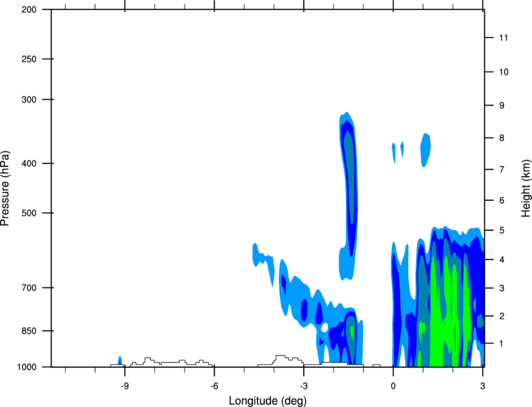
Task: Select the 250 pressure tick label
Action: coord(29,59)
